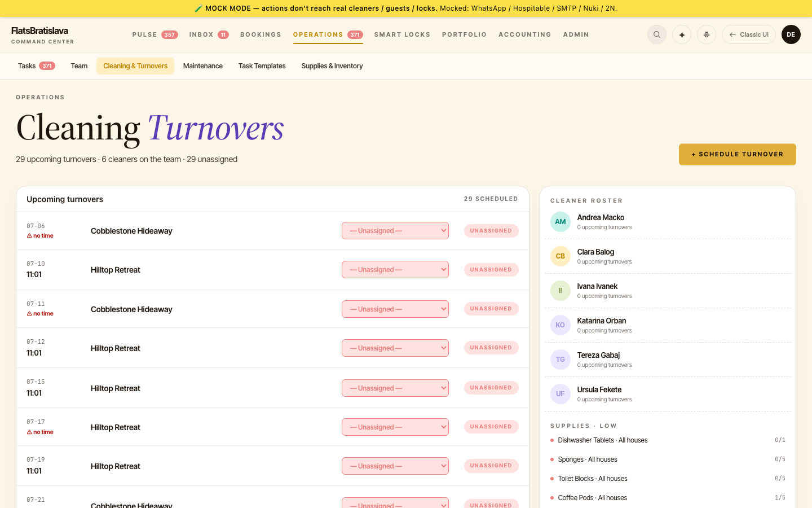812x508 pixels.
Task: Click the bug report icon
Action: click(707, 34)
